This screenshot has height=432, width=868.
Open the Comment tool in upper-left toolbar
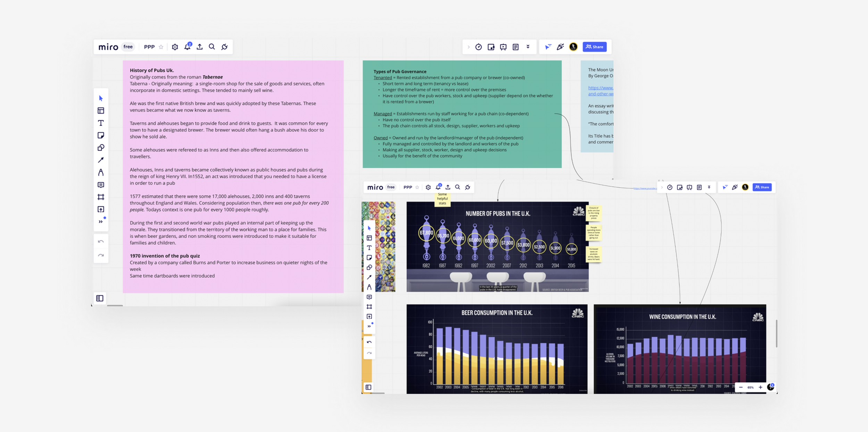pyautogui.click(x=101, y=185)
